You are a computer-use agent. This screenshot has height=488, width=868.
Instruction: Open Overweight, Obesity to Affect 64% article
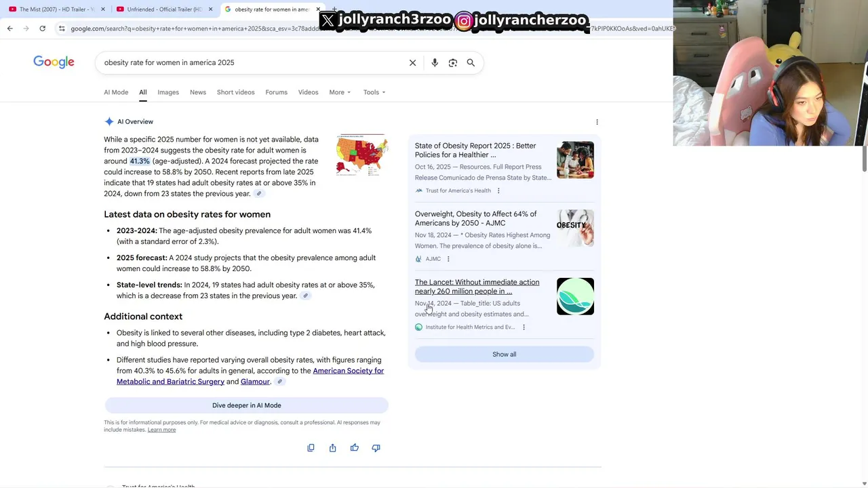pos(476,218)
